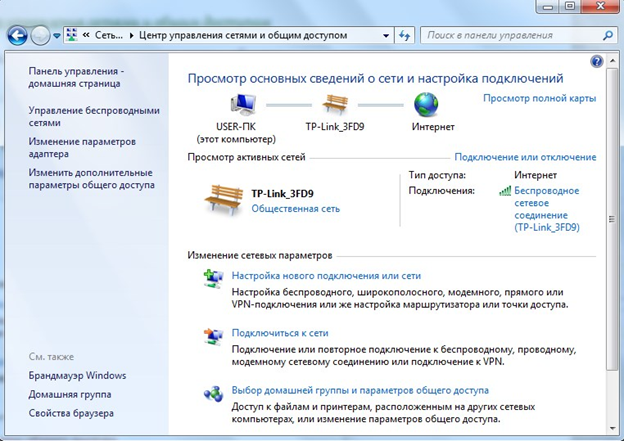This screenshot has width=624, height=441.
Task: Click the green wireless signal bars icon
Action: [505, 191]
